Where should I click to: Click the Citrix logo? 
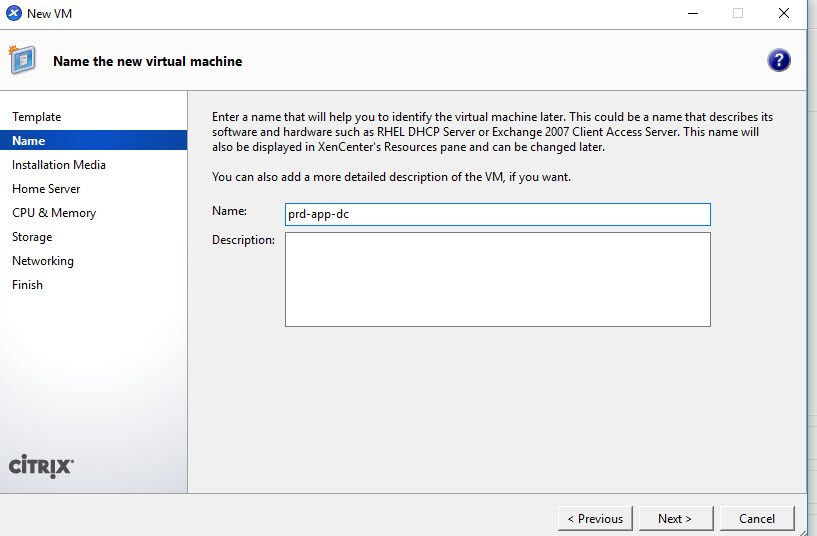click(41, 466)
